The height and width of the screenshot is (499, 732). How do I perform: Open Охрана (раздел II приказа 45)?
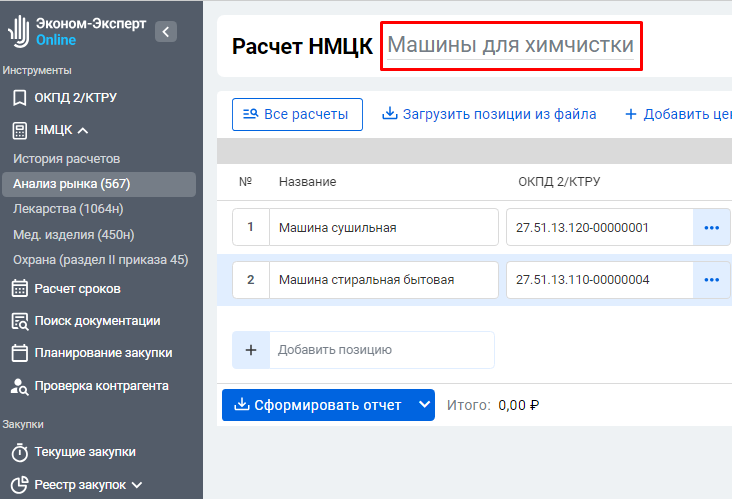click(101, 260)
